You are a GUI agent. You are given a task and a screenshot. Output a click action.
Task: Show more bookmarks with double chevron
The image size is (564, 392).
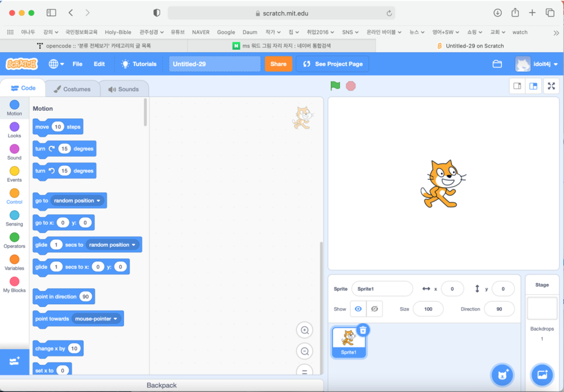556,33
